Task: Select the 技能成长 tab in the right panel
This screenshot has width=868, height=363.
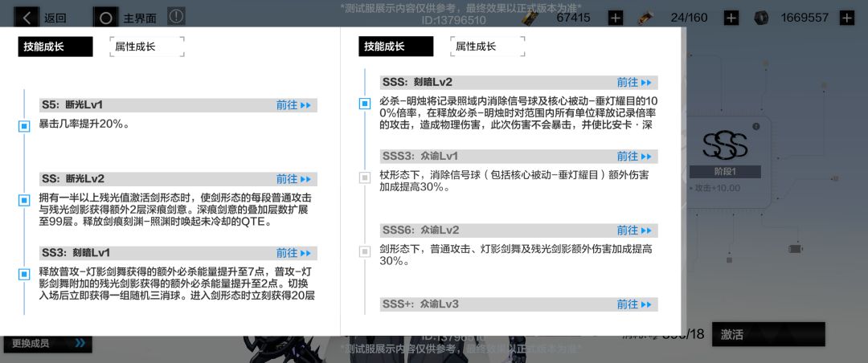Action: point(395,47)
